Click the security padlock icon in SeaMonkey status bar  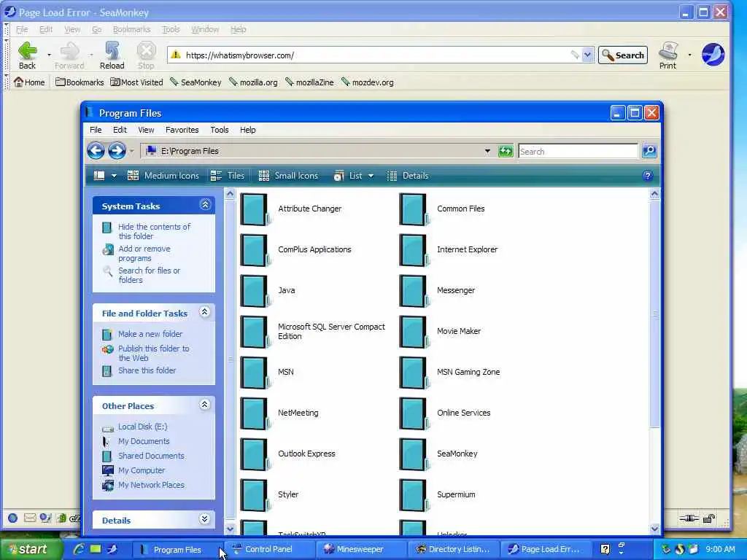tap(709, 518)
